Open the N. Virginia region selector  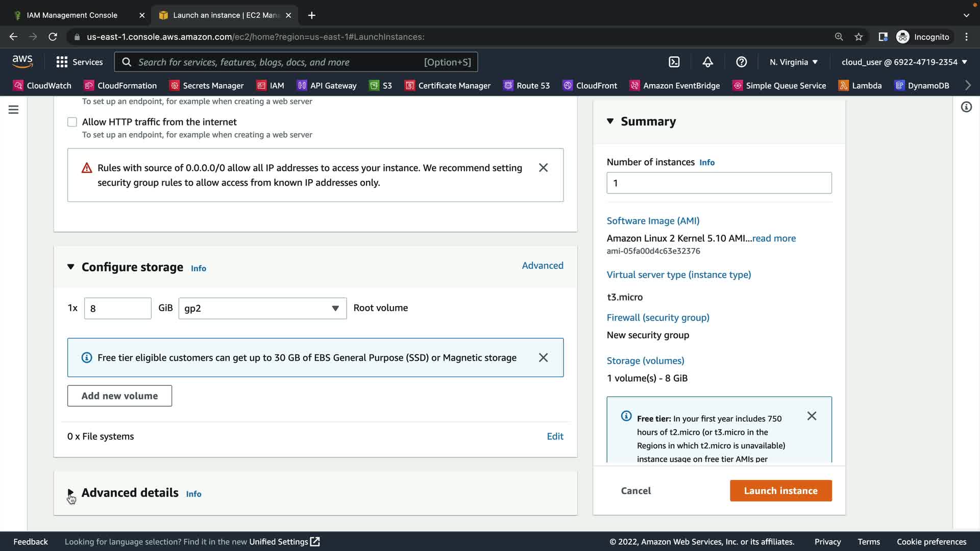[794, 62]
